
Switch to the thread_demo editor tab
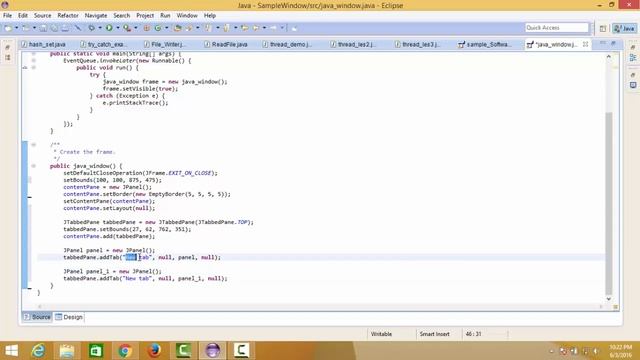(x=287, y=44)
